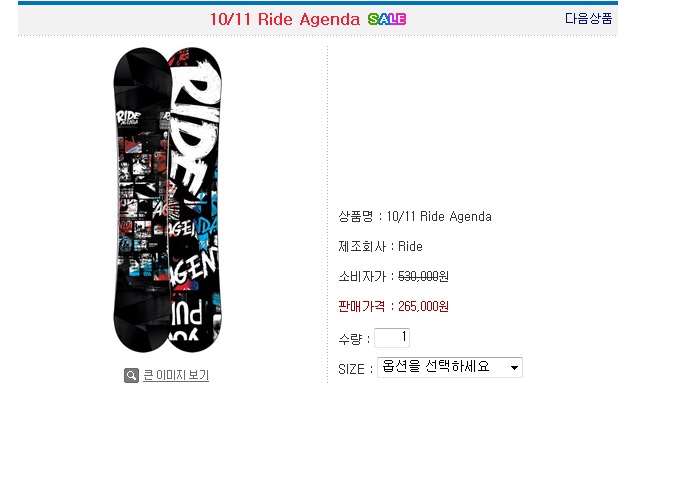This screenshot has height=491, width=686.
Task: Open the 큰 이미지 보기 link
Action: 176,376
